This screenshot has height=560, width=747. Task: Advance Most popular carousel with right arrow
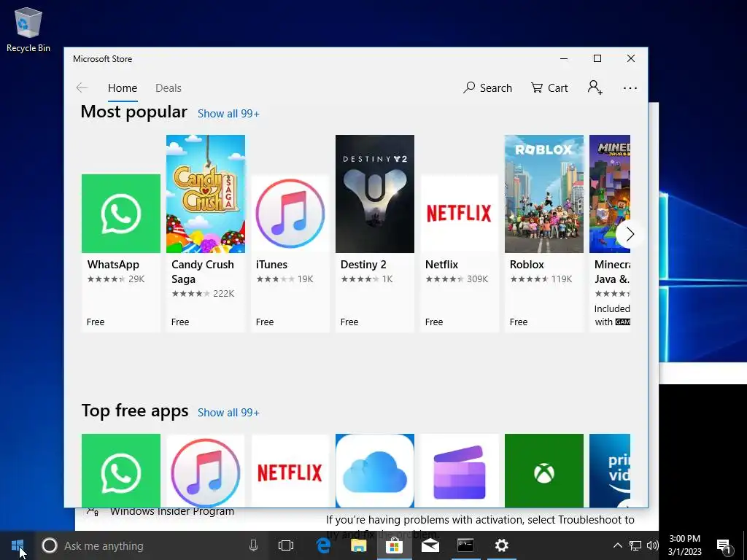[x=630, y=234]
